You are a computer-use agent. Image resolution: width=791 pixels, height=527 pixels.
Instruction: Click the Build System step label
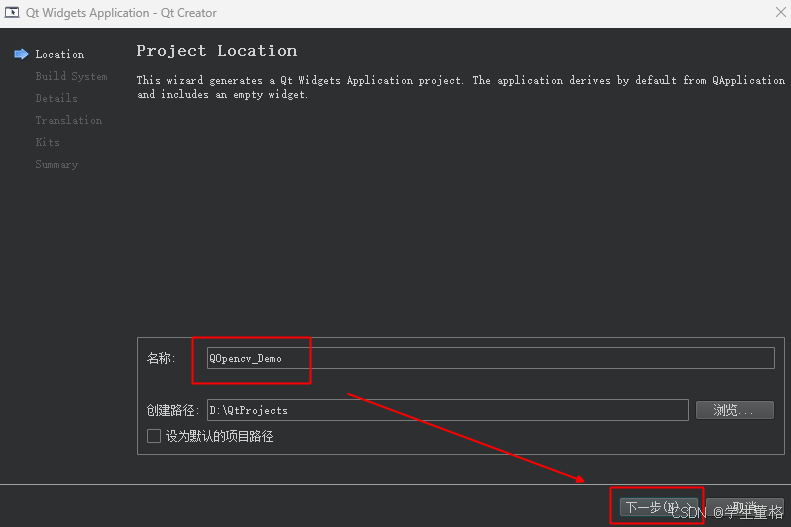pyautogui.click(x=71, y=76)
